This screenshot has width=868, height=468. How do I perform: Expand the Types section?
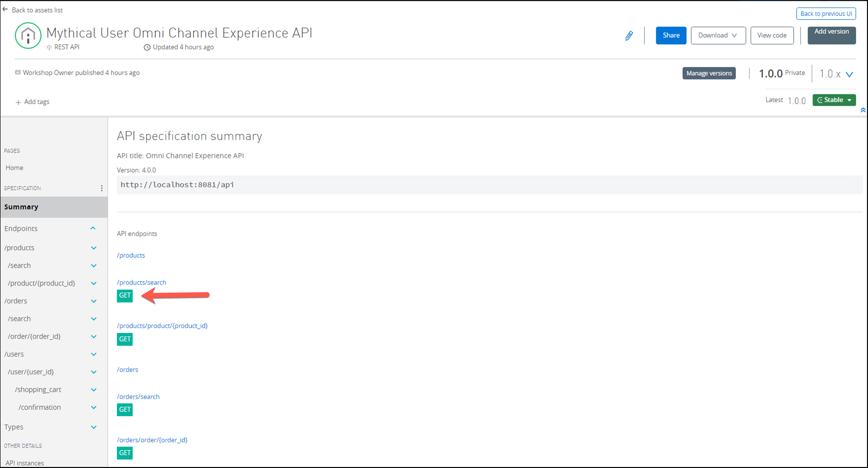point(94,427)
